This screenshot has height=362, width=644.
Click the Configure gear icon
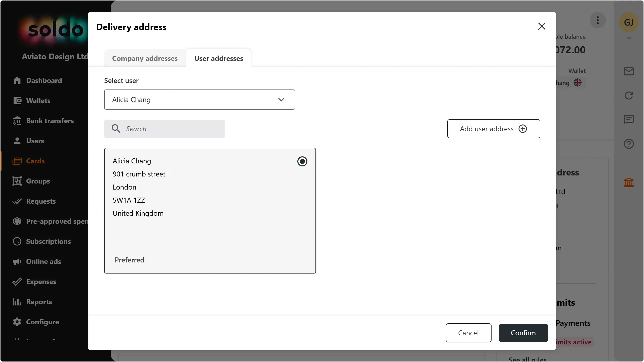coord(17,322)
